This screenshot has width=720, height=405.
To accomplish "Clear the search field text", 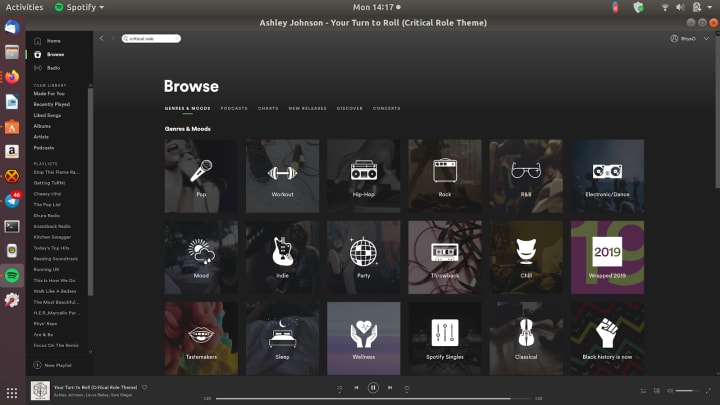I will (177, 39).
